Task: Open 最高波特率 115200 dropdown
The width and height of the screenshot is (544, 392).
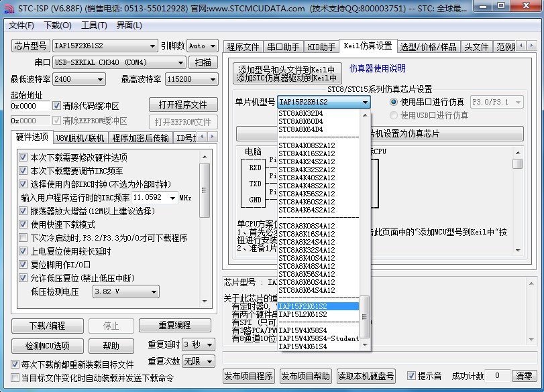Action: pyautogui.click(x=192, y=79)
